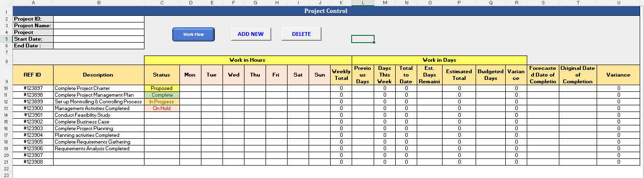Select the On Hold status cell
Image resolution: width=644 pixels, height=178 pixels.
point(162,108)
